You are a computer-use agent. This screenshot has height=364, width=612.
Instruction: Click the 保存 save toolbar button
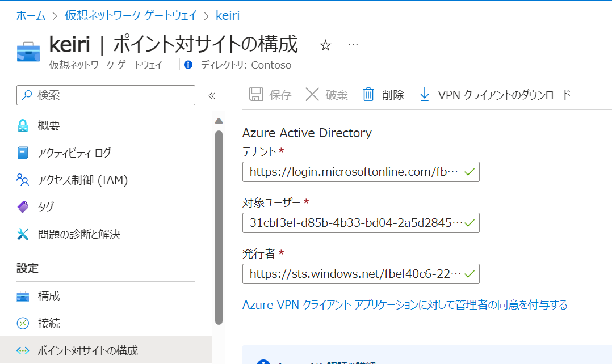pyautogui.click(x=270, y=95)
